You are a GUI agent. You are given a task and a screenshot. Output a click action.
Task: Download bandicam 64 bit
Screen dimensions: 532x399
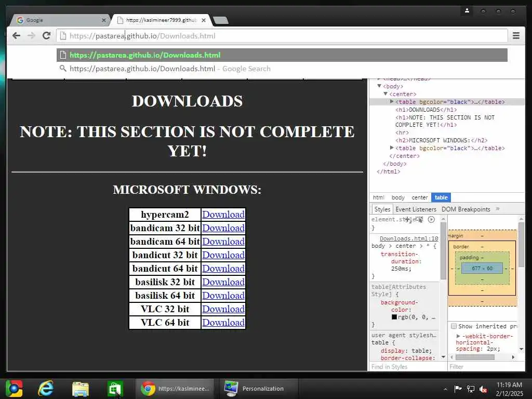click(x=223, y=242)
